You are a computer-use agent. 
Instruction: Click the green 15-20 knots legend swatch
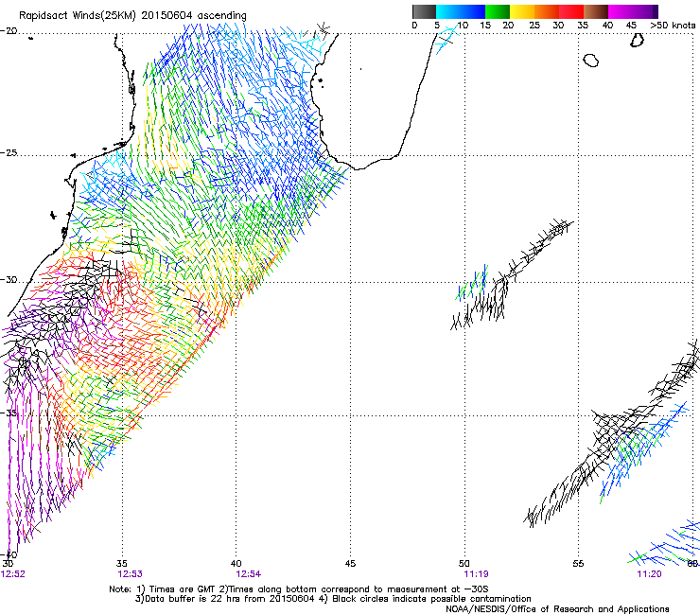pyautogui.click(x=498, y=11)
